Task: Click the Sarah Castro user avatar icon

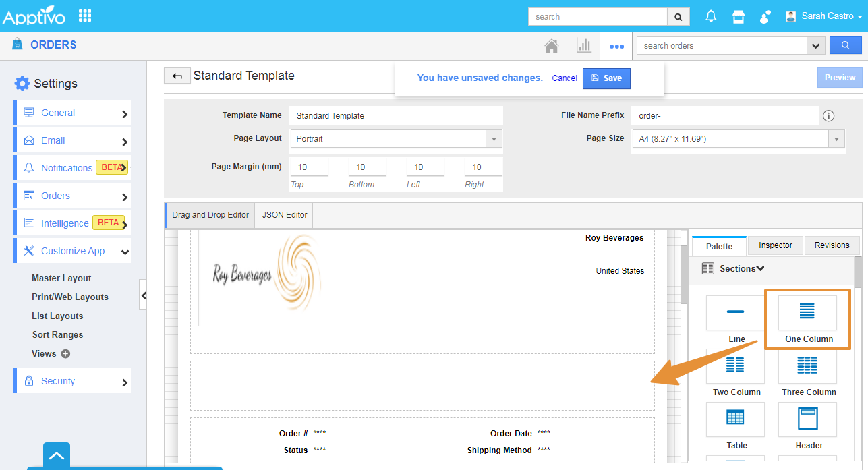Action: tap(791, 16)
